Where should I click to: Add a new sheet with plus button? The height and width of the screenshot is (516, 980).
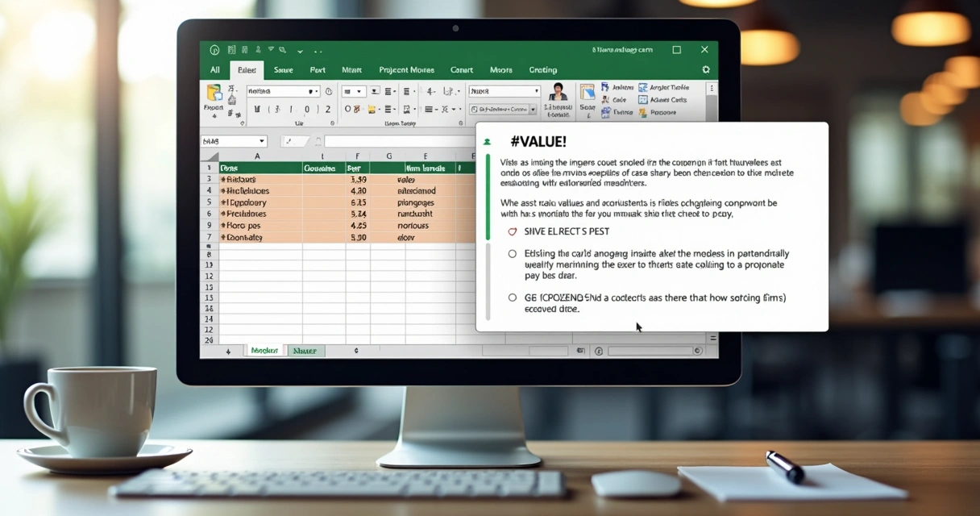(228, 351)
